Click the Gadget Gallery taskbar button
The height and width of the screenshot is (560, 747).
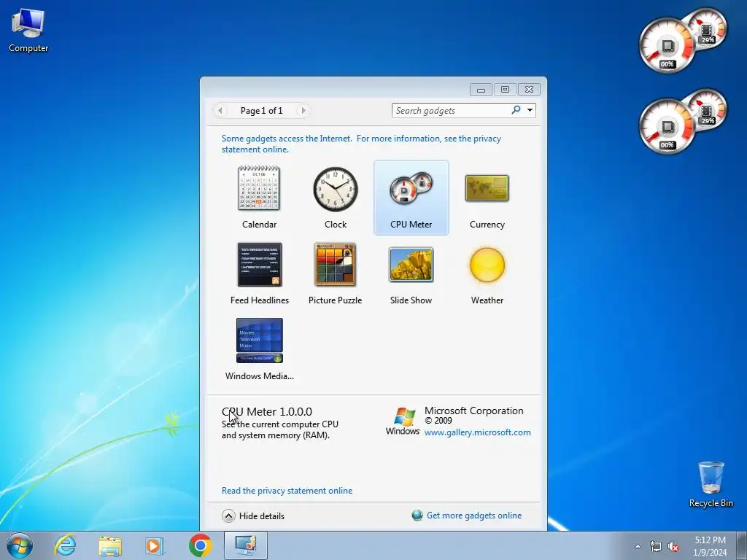pyautogui.click(x=246, y=545)
